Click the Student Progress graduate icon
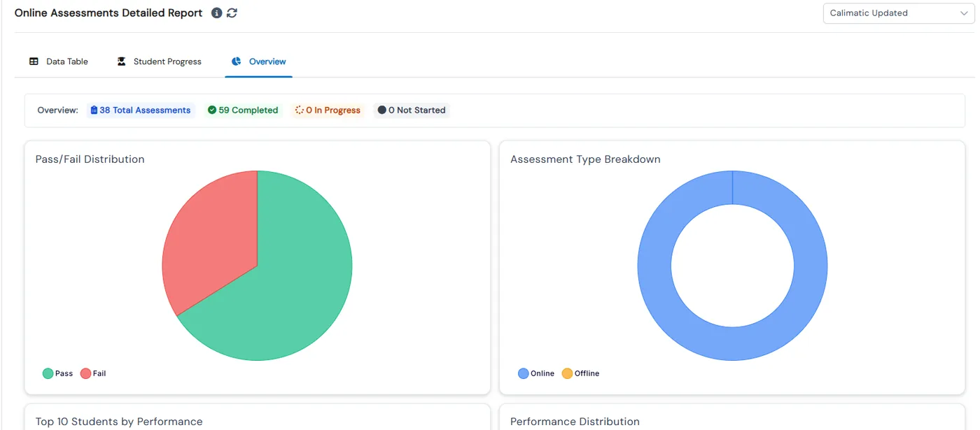 pos(121,62)
